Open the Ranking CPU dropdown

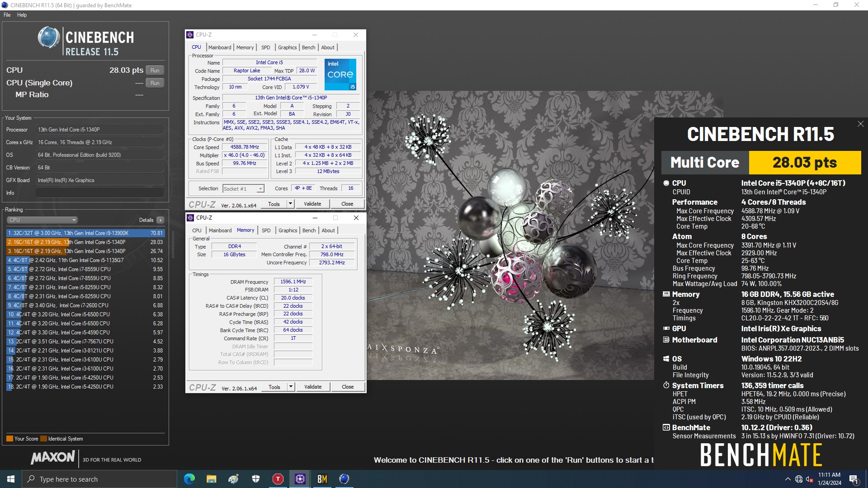tap(42, 220)
